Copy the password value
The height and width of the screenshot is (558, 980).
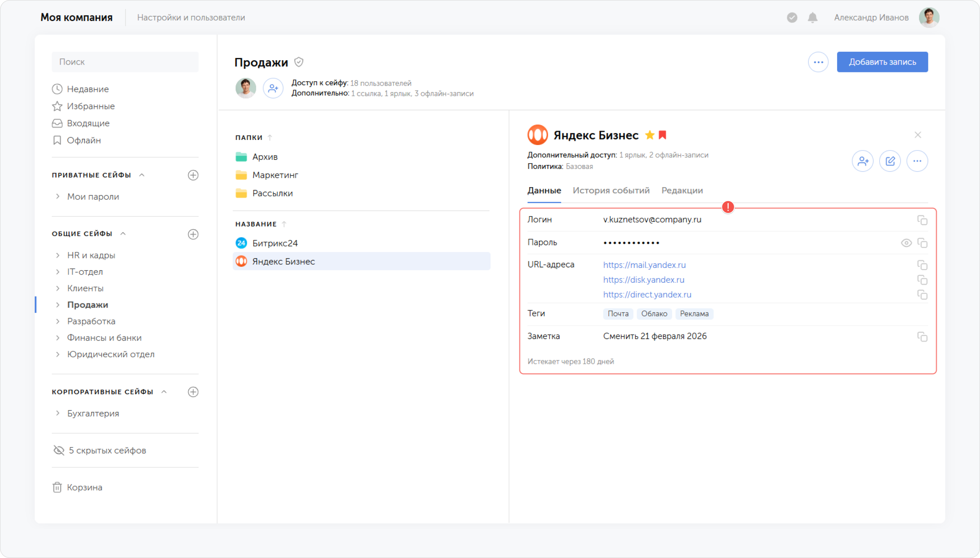pos(922,243)
